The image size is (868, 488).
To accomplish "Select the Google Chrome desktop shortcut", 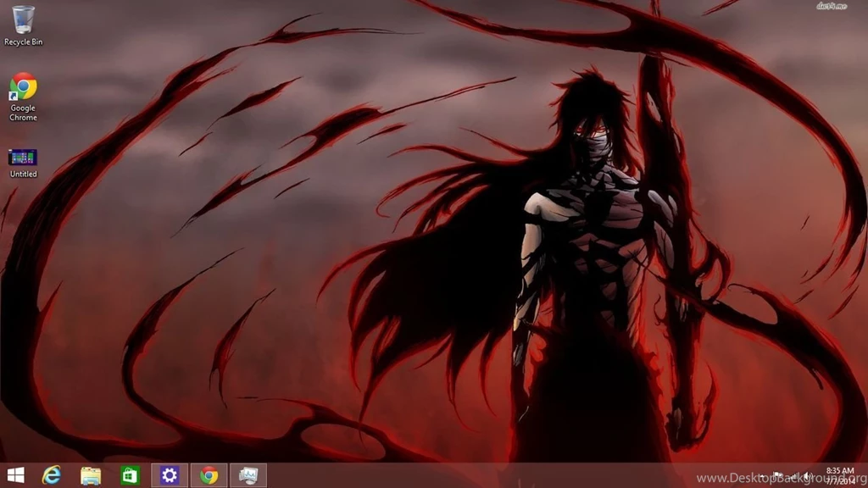I will [23, 97].
